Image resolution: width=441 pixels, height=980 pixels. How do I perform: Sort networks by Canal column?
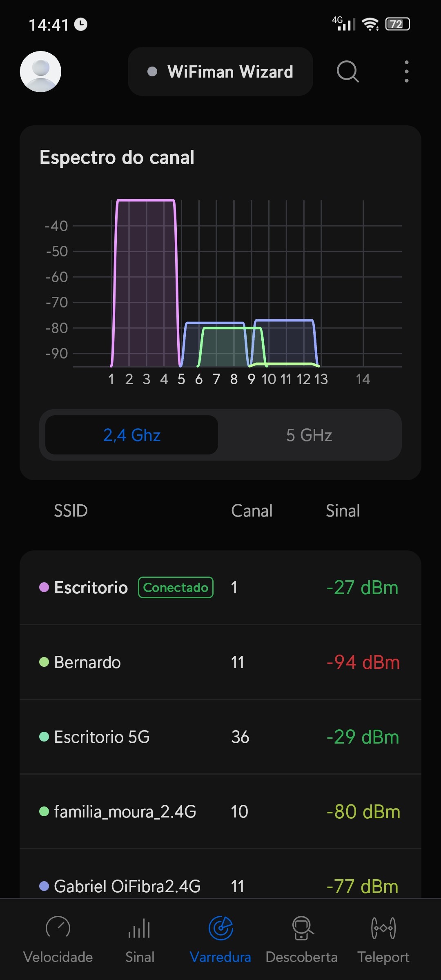click(x=252, y=511)
